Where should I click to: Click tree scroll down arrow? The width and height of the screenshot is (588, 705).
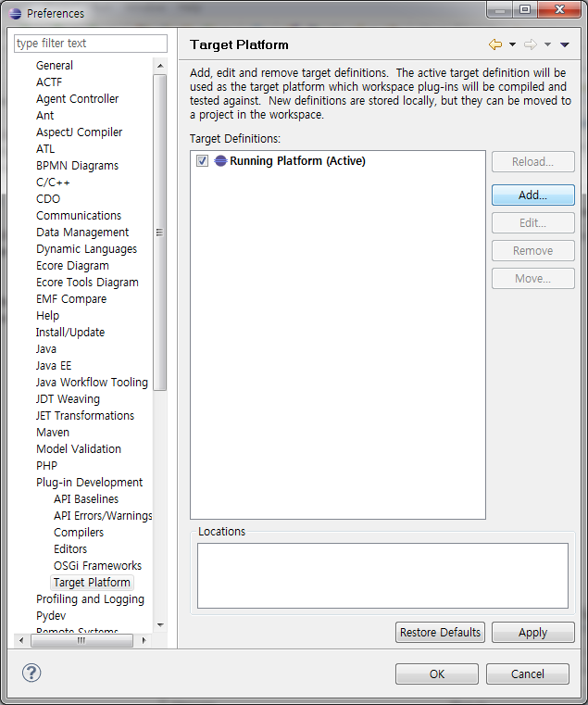[x=160, y=625]
